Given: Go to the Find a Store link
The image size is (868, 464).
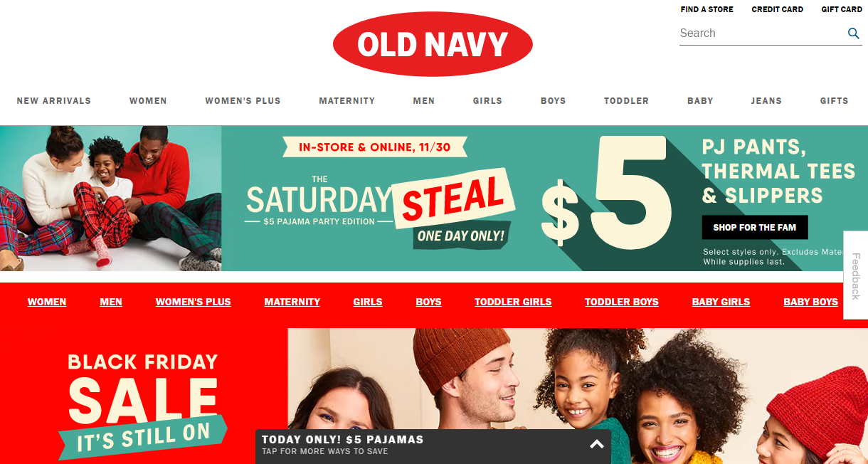Looking at the screenshot, I should tap(706, 9).
